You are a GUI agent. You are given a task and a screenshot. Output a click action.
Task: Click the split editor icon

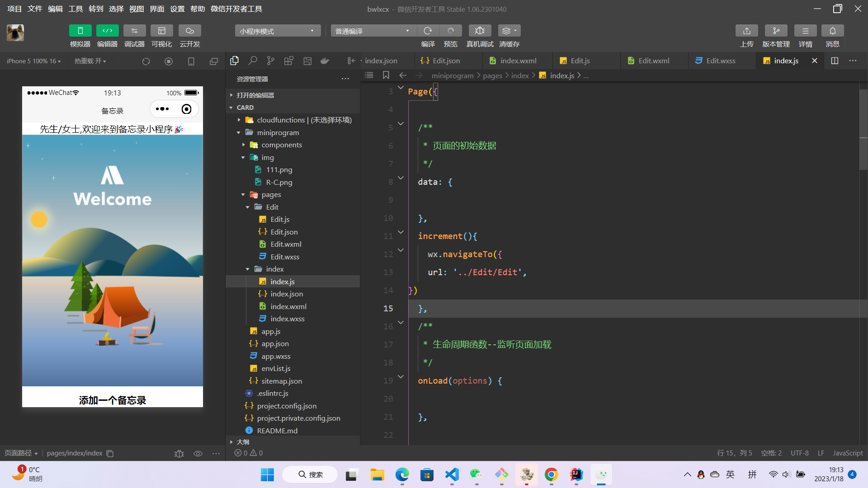click(x=835, y=61)
